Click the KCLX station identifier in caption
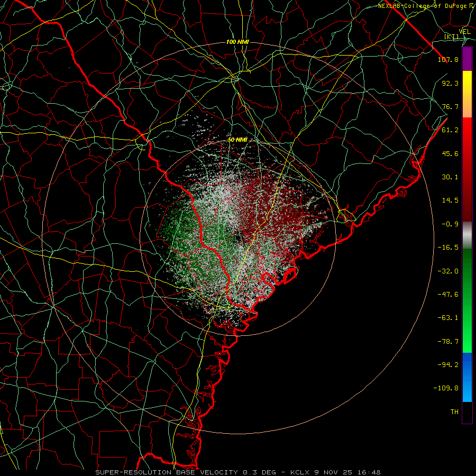The height and width of the screenshot is (476, 476). [300, 472]
